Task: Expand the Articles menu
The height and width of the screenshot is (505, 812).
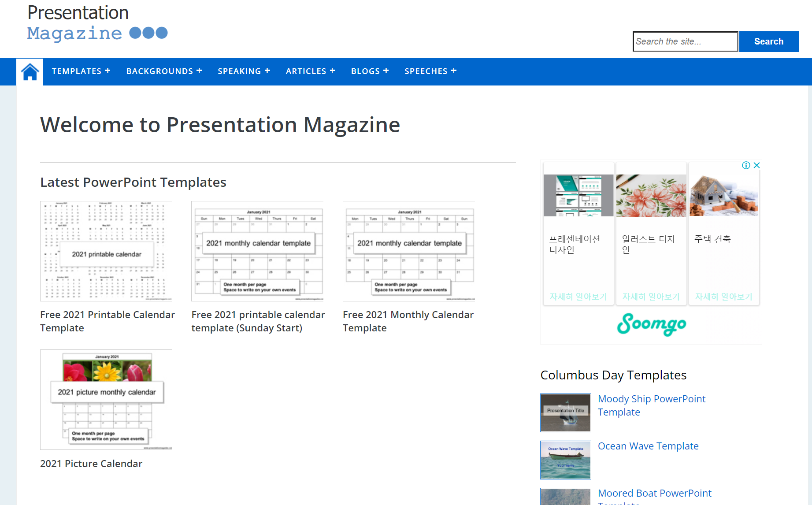Action: tap(311, 71)
